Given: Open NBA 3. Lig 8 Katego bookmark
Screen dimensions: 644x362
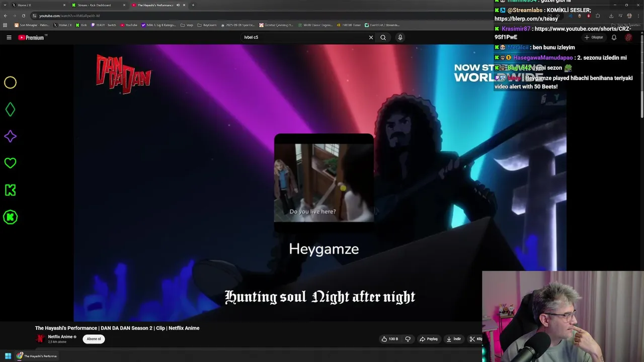Looking at the screenshot, I should click(159, 25).
